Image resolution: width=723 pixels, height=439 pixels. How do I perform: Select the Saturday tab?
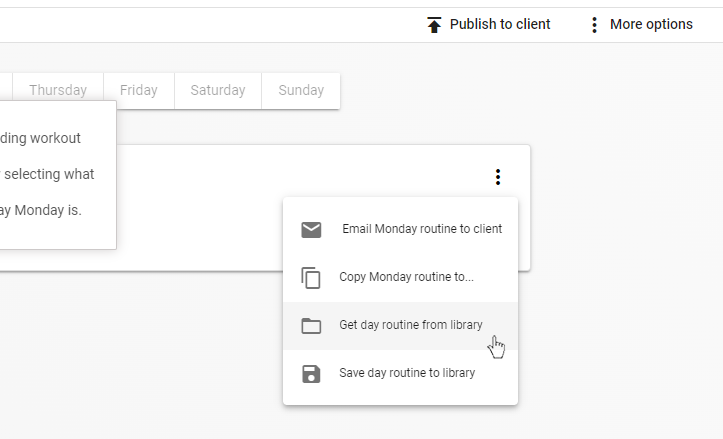coord(218,90)
